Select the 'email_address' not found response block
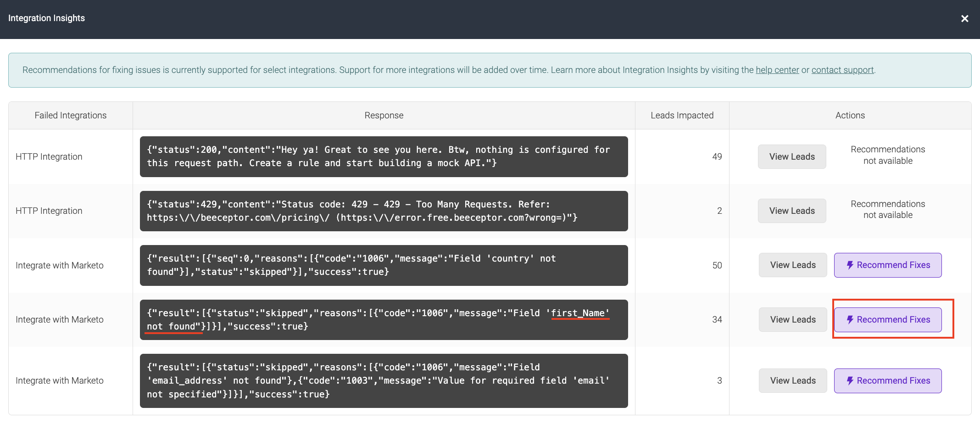The image size is (980, 424). click(384, 381)
